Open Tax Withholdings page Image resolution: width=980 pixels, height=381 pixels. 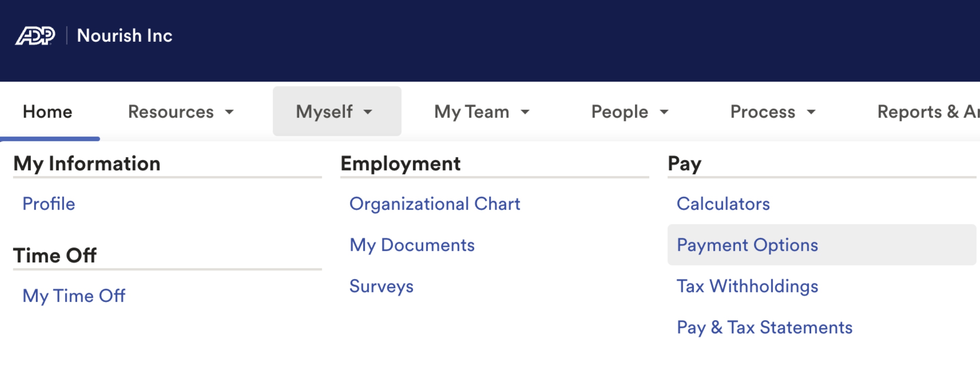747,286
